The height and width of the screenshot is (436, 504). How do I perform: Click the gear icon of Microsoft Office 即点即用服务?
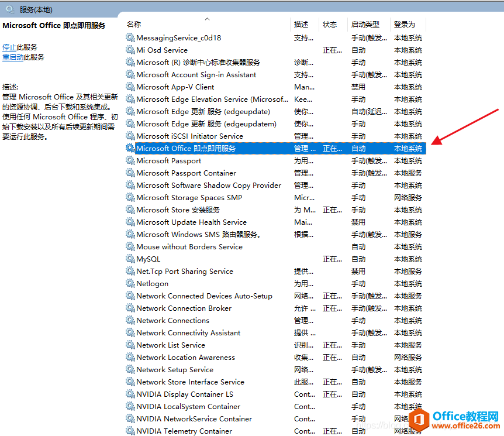coord(130,148)
